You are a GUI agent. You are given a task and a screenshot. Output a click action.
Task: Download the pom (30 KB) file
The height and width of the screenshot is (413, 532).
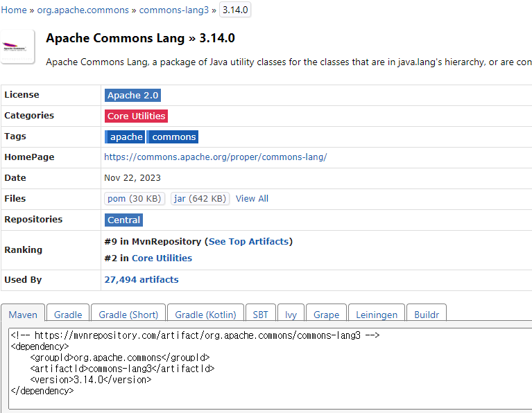pyautogui.click(x=135, y=199)
